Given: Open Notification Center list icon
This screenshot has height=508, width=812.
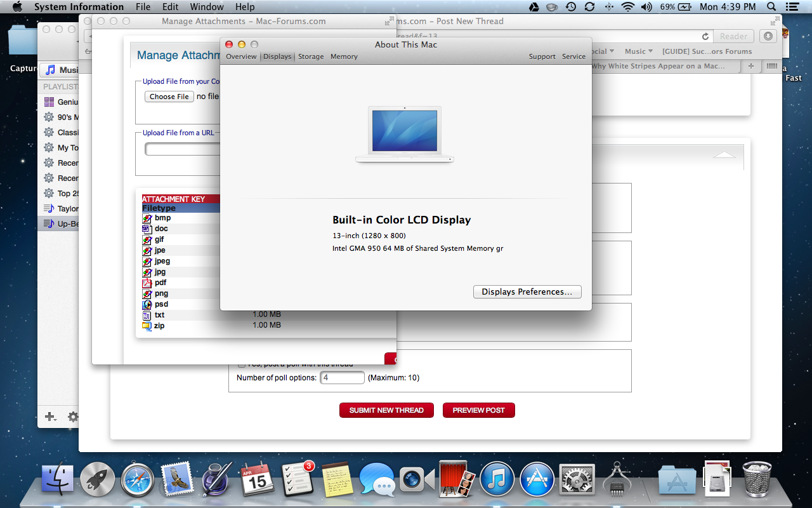Looking at the screenshot, I should click(794, 7).
